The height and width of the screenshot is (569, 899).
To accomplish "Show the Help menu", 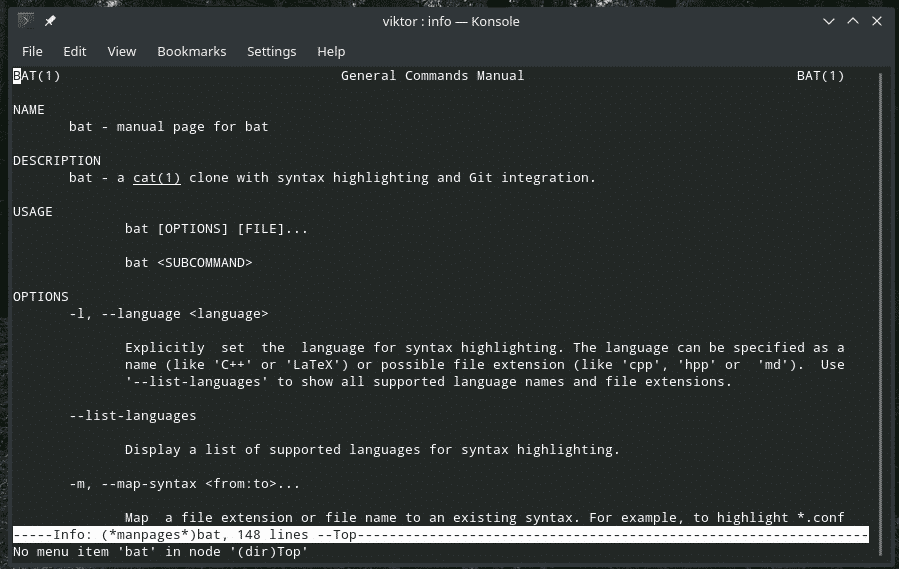I will click(331, 51).
